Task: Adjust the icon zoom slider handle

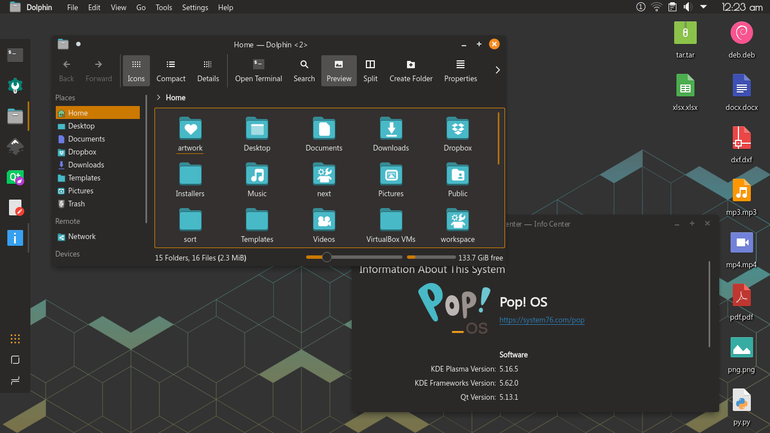Action: click(327, 257)
